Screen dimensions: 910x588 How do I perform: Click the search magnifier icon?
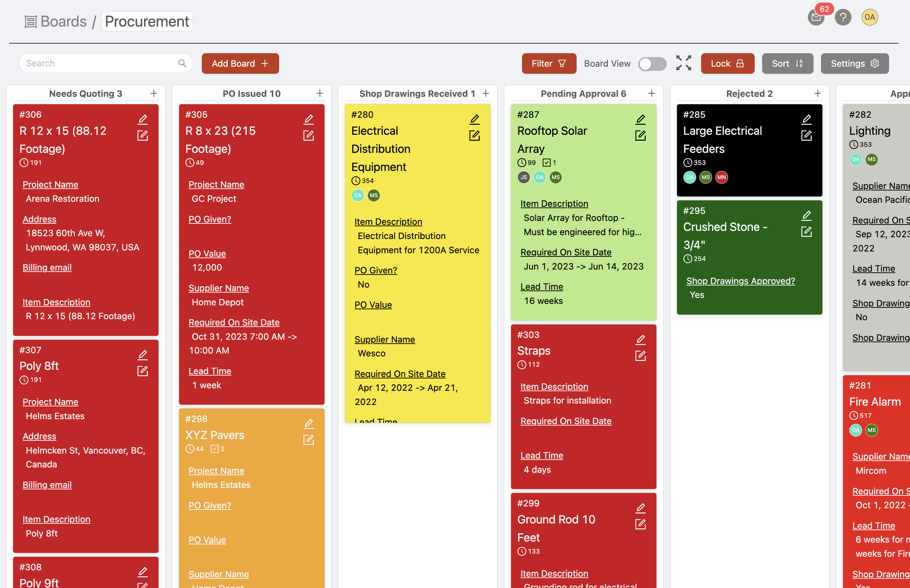point(182,63)
